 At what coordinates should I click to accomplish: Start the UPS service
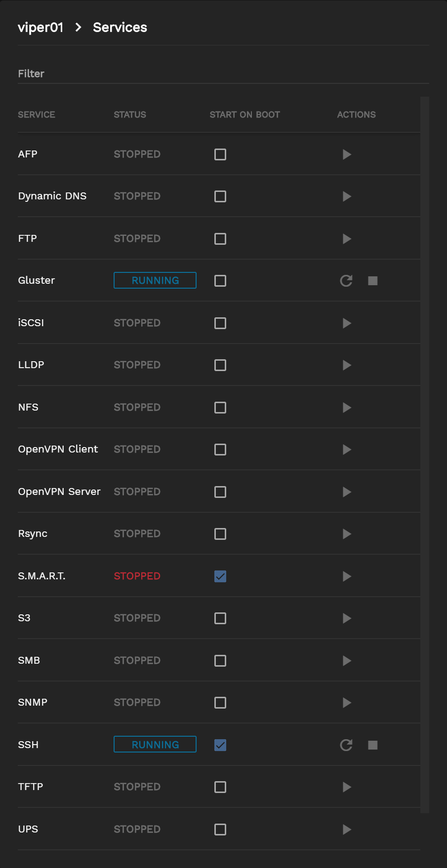tap(347, 830)
